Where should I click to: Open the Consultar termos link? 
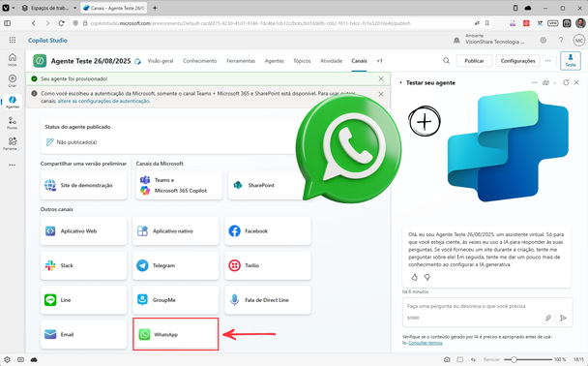426,343
